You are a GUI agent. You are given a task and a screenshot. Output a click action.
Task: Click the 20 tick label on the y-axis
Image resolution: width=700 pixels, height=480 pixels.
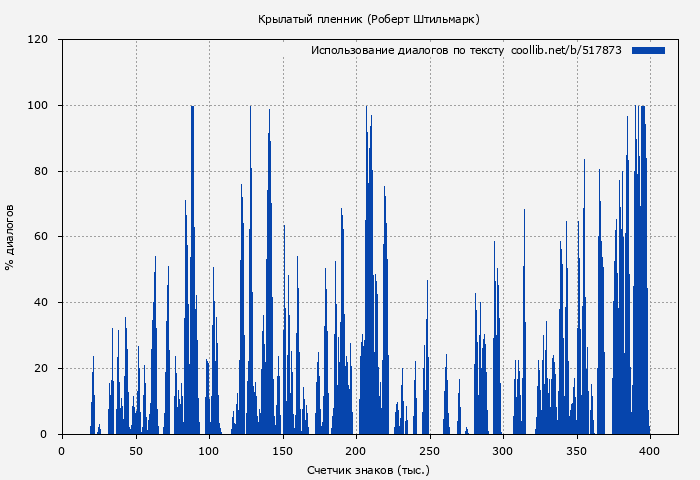click(x=41, y=369)
